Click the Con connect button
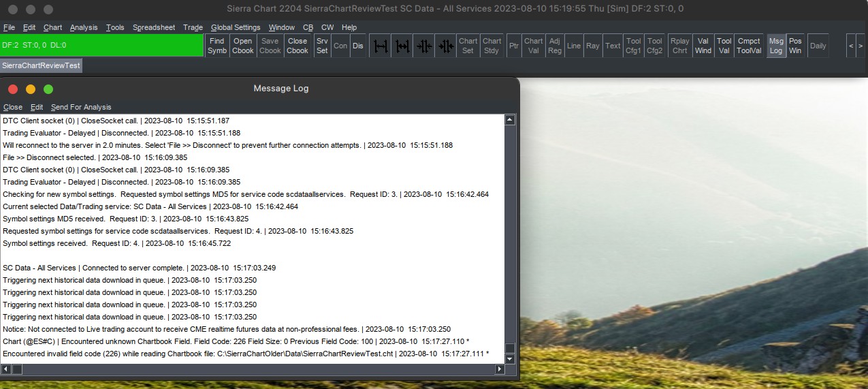 [x=340, y=46]
